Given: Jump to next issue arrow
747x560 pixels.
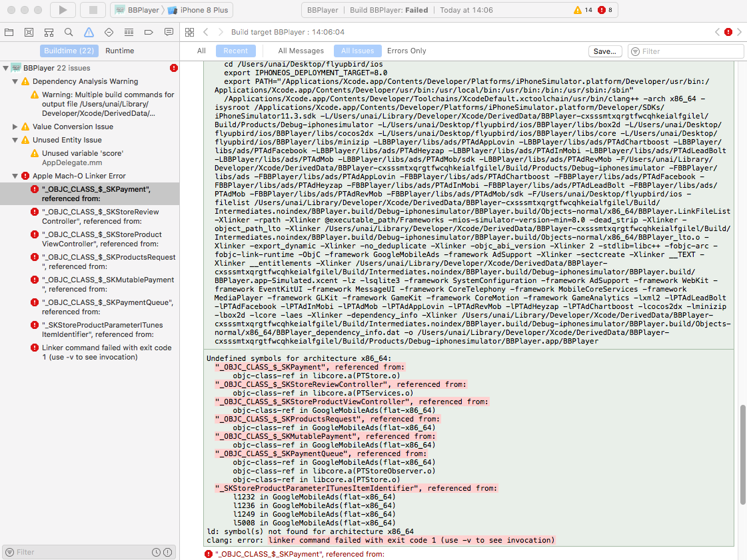Looking at the screenshot, I should [x=740, y=32].
